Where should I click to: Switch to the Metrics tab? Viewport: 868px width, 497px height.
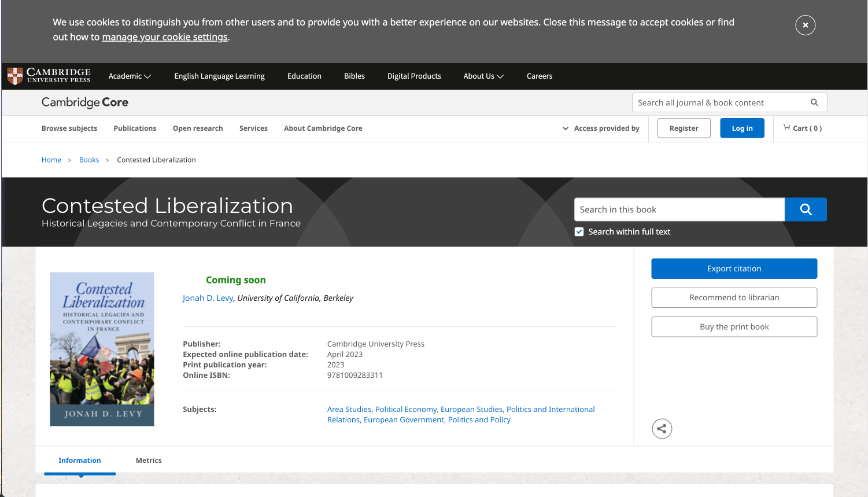pyautogui.click(x=149, y=461)
